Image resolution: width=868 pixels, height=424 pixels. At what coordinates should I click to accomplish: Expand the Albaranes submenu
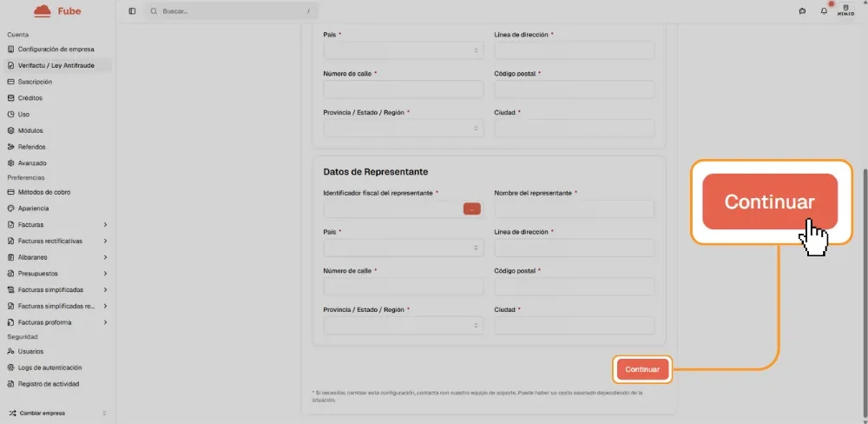click(105, 257)
